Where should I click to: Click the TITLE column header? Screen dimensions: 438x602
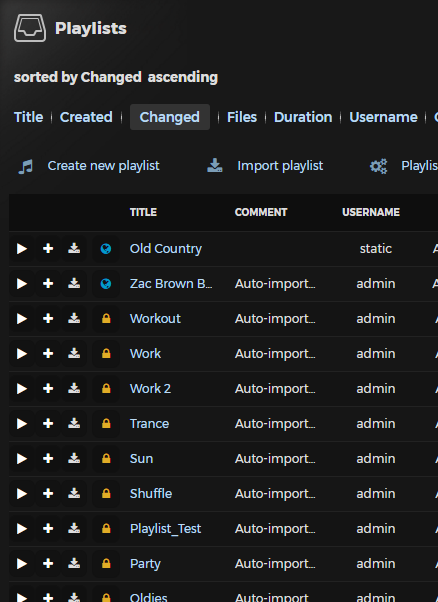coord(143,212)
